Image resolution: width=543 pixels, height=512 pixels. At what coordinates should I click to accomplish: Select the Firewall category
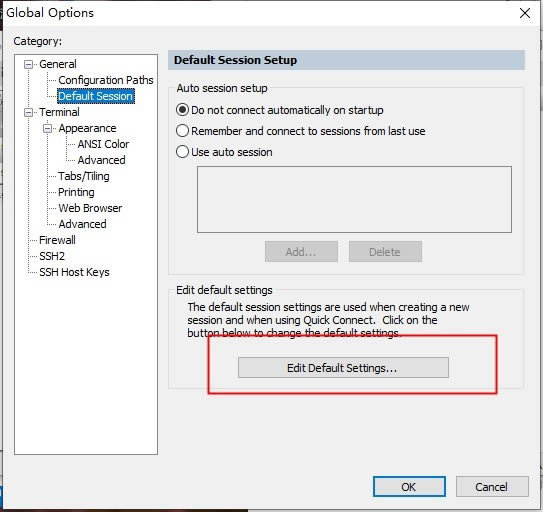pyautogui.click(x=57, y=240)
